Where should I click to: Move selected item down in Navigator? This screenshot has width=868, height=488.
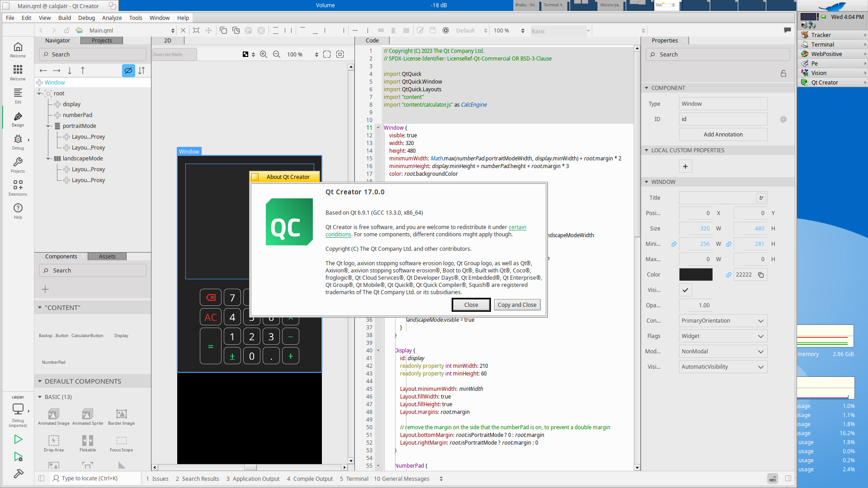(x=70, y=70)
